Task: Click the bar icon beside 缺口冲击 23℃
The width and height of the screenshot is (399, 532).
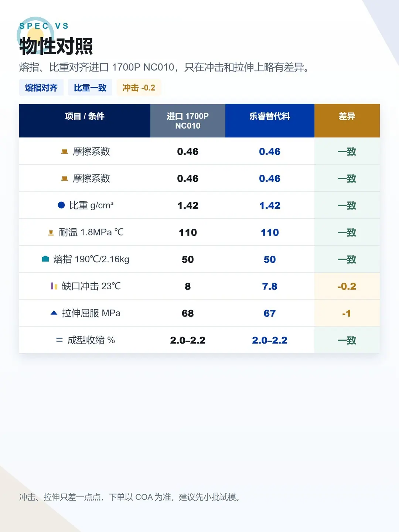Action: click(54, 286)
